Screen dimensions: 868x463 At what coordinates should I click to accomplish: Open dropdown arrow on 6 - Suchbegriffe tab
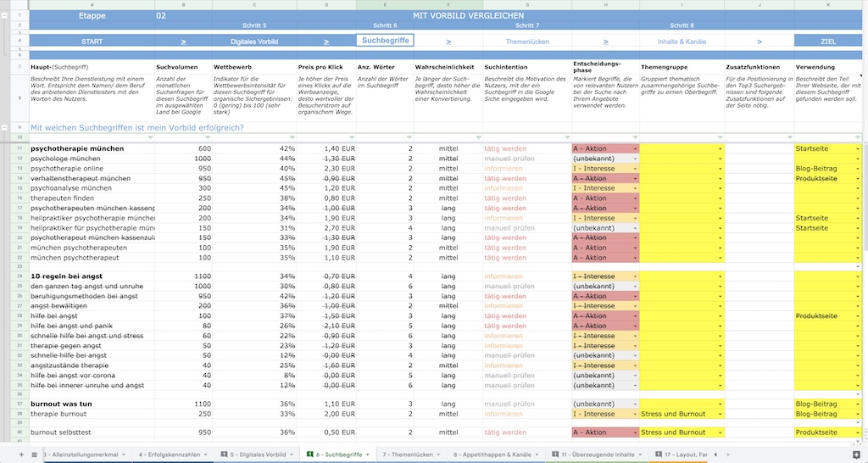pyautogui.click(x=368, y=455)
